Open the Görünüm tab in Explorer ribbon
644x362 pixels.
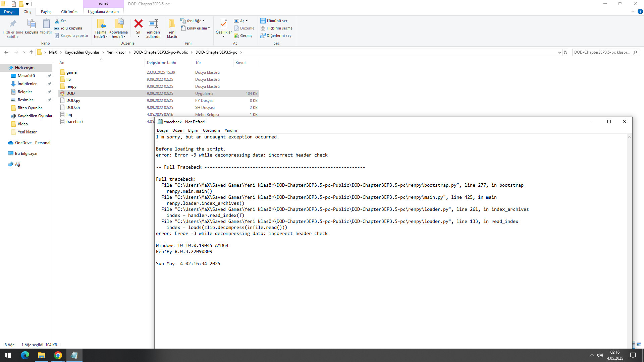(69, 12)
